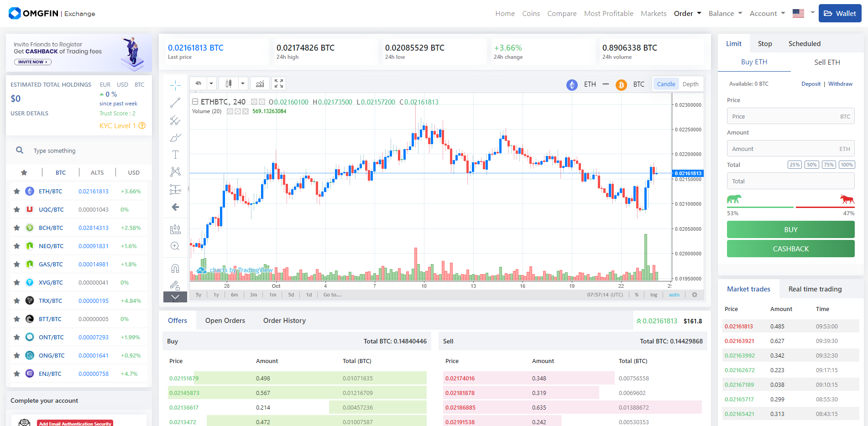The width and height of the screenshot is (868, 426).
Task: Switch to the Scheduled order tab
Action: tap(804, 44)
